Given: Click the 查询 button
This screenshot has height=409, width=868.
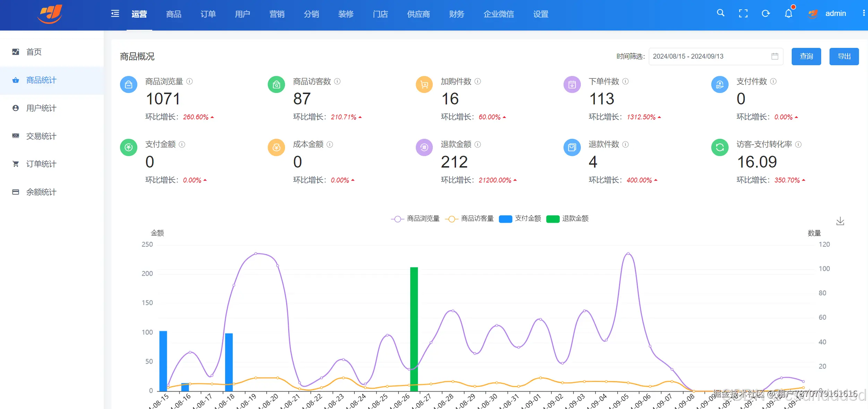Looking at the screenshot, I should (x=806, y=56).
